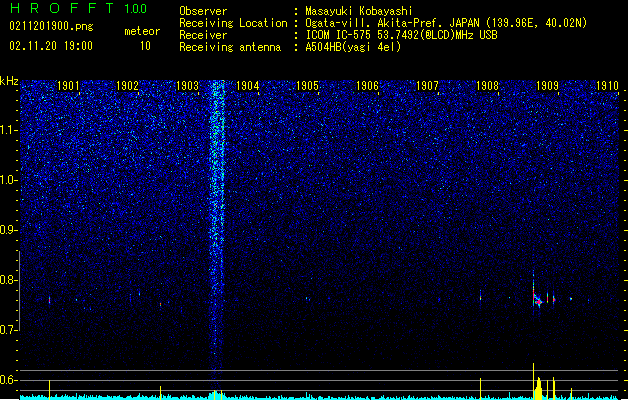The width and height of the screenshot is (629, 400).
Task: Click the "meteor" label
Action: pyautogui.click(x=142, y=31)
